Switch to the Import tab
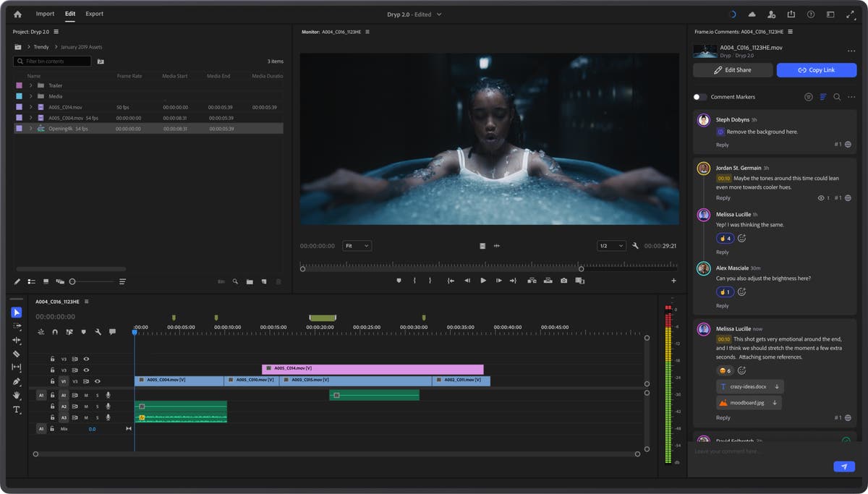Viewport: 868px width, 494px height. [45, 14]
